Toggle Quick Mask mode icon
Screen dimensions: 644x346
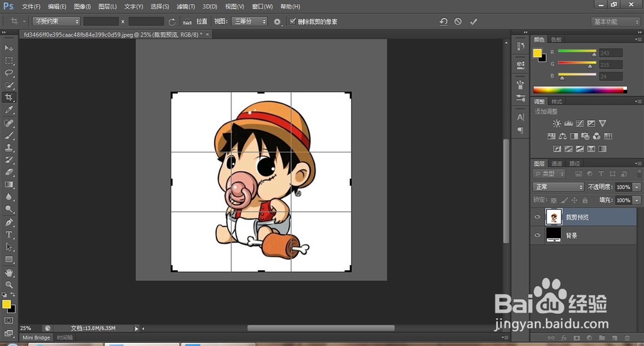(x=8, y=320)
